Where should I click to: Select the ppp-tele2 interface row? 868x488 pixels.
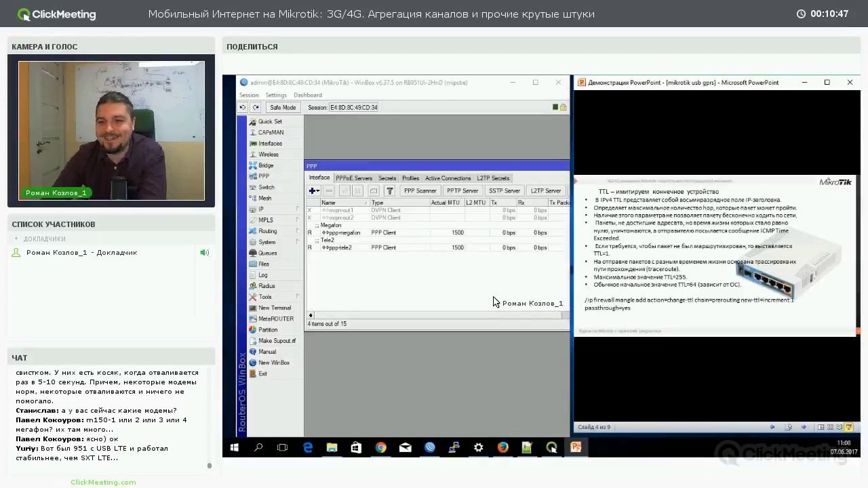click(x=437, y=247)
